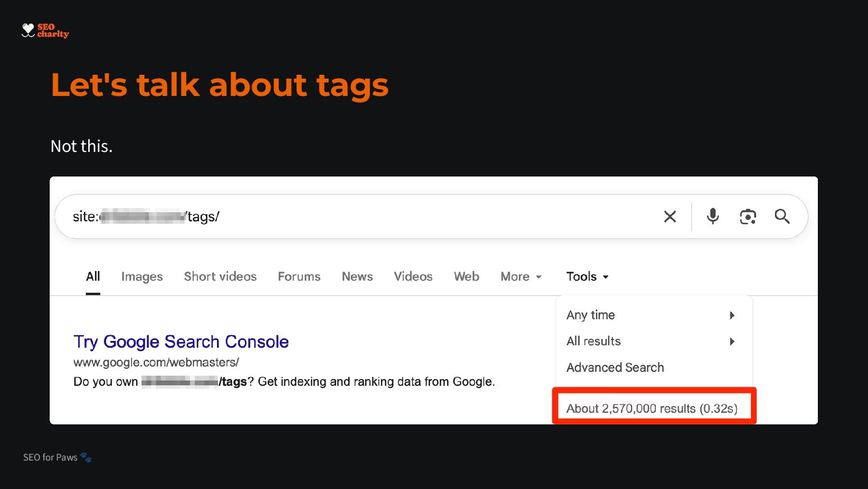The width and height of the screenshot is (868, 489).
Task: Click the About 2,570,000 results text
Action: [651, 408]
